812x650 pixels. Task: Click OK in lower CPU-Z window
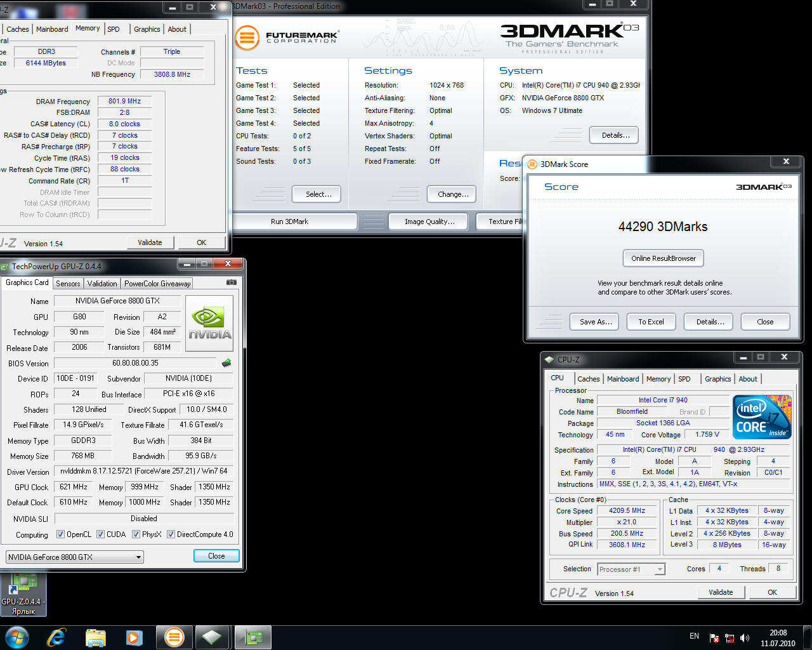(x=772, y=592)
